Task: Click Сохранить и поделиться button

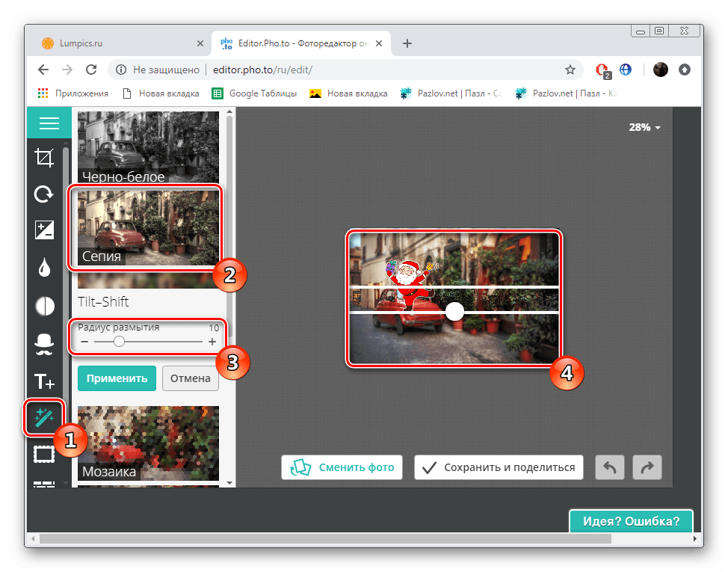Action: coord(499,467)
